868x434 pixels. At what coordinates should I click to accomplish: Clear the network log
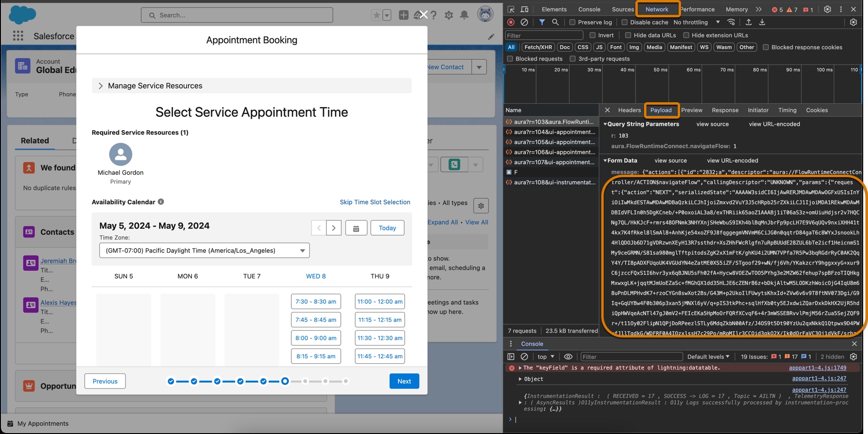click(524, 22)
